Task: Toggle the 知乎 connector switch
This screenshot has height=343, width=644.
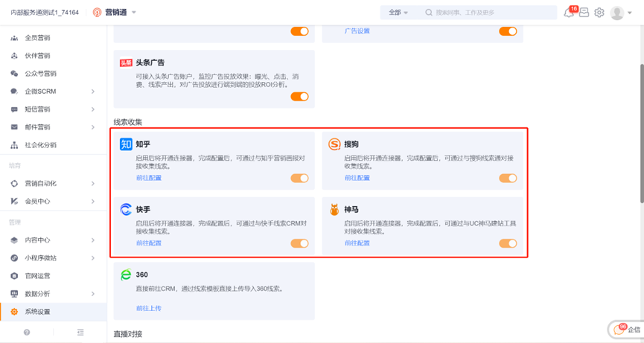Action: coord(299,178)
